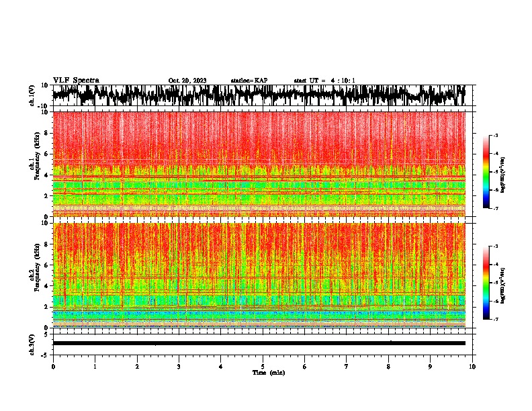This screenshot has width=532, height=411.
Task: Click the ch.2 frequency tick label "4"
Action: (x=46, y=286)
